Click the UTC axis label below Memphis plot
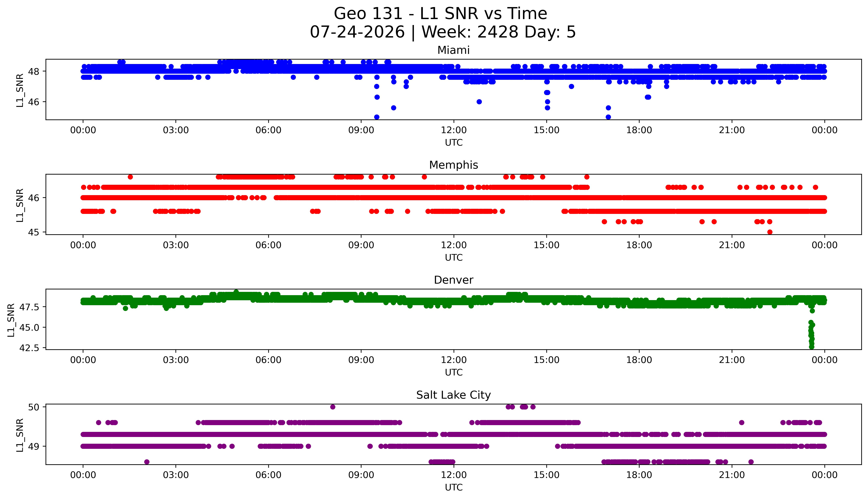 tap(454, 257)
